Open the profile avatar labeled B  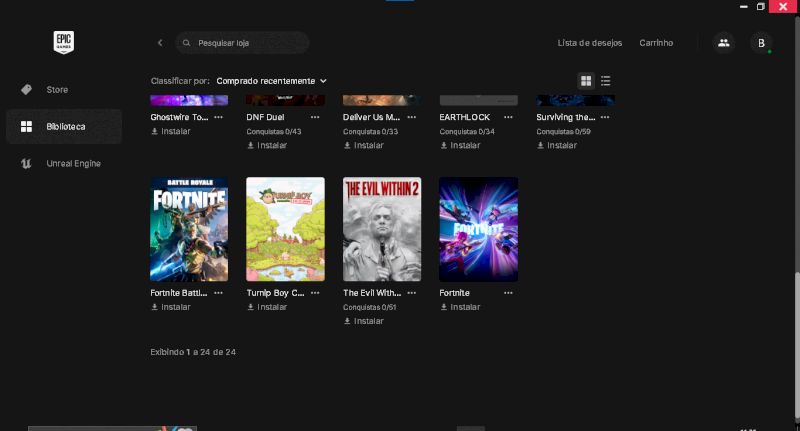761,43
